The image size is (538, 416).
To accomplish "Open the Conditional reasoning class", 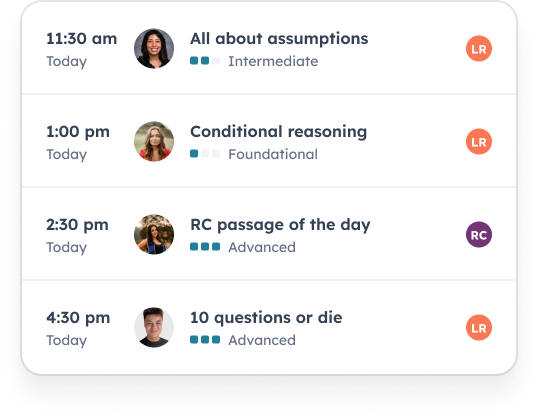I will [279, 132].
